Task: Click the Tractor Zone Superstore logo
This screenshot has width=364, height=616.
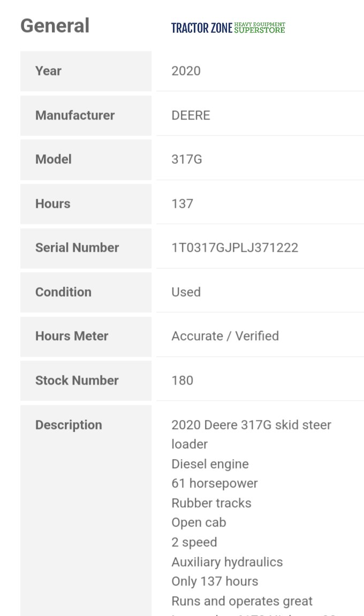Action: pyautogui.click(x=228, y=28)
